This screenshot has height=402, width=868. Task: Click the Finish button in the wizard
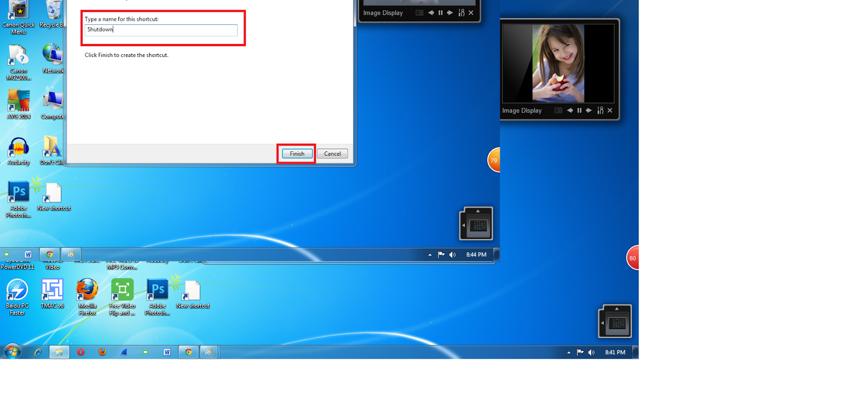(297, 154)
